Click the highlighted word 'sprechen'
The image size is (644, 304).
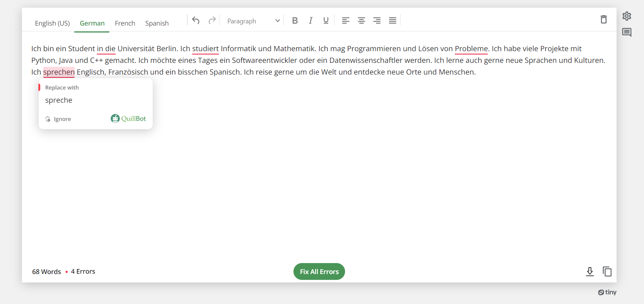[x=59, y=72]
